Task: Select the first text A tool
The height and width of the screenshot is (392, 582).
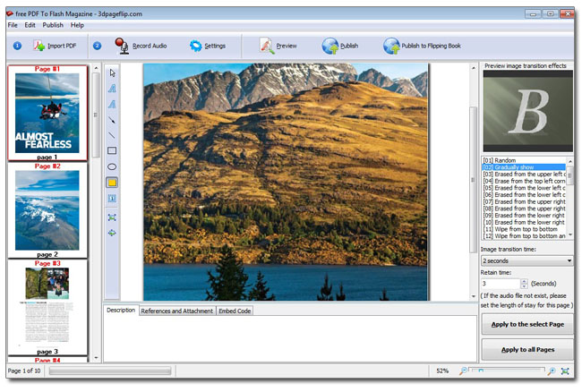Action: 112,89
